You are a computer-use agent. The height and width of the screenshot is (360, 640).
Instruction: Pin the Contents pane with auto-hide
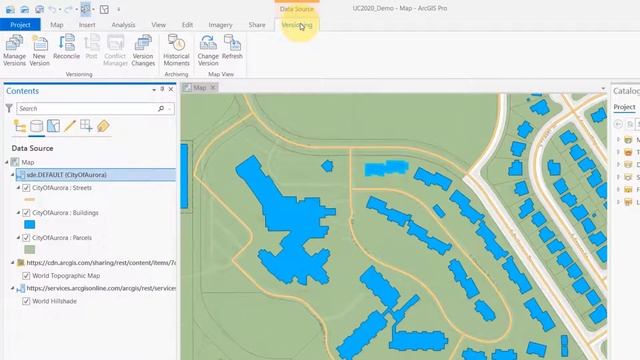(162, 89)
